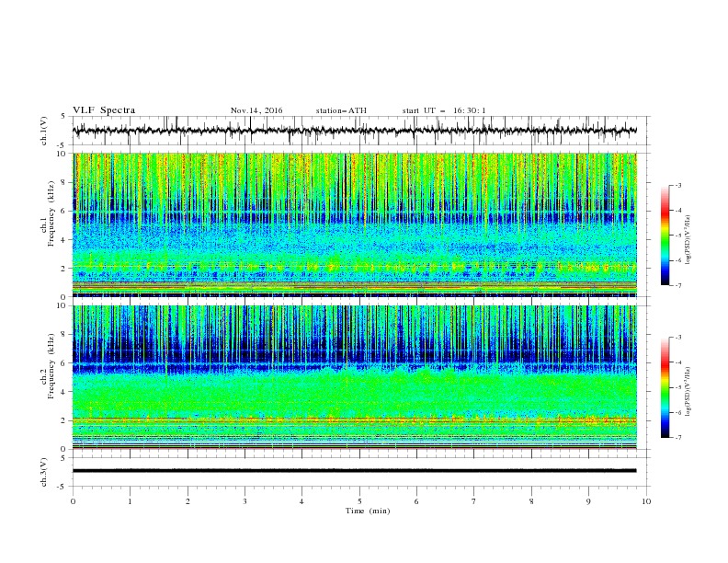
Task: Click the "8" kHz tick on ch.1 axis
Action: [x=64, y=182]
